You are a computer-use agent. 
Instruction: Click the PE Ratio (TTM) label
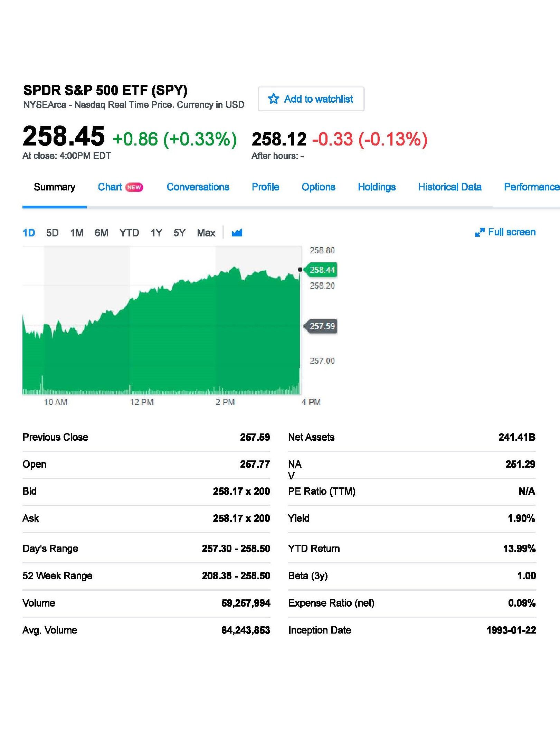point(322,491)
